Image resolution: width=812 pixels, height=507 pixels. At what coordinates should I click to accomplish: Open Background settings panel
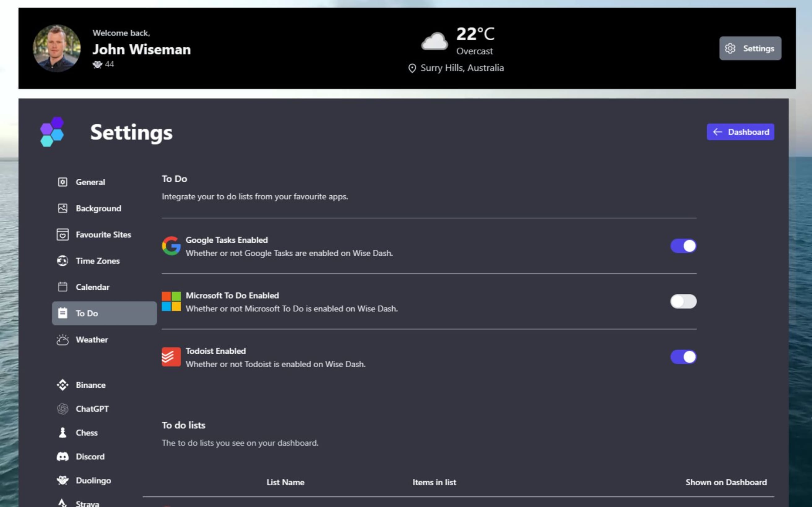98,208
